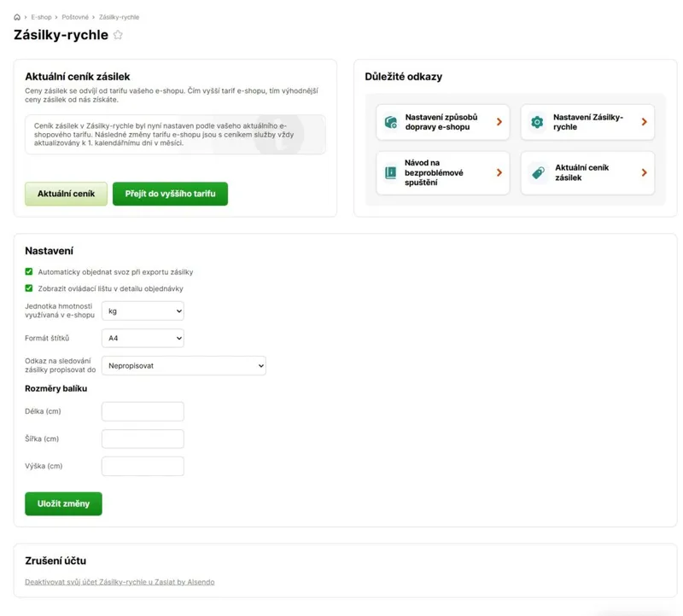Open the Formát štítků A4 dropdown
The width and height of the screenshot is (683, 616).
(143, 338)
